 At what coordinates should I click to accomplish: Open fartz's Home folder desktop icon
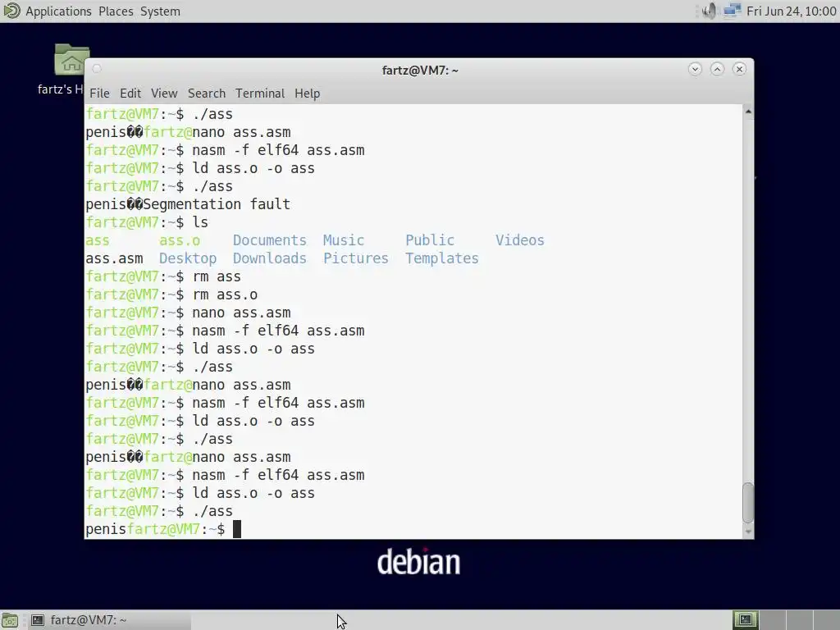[71, 60]
